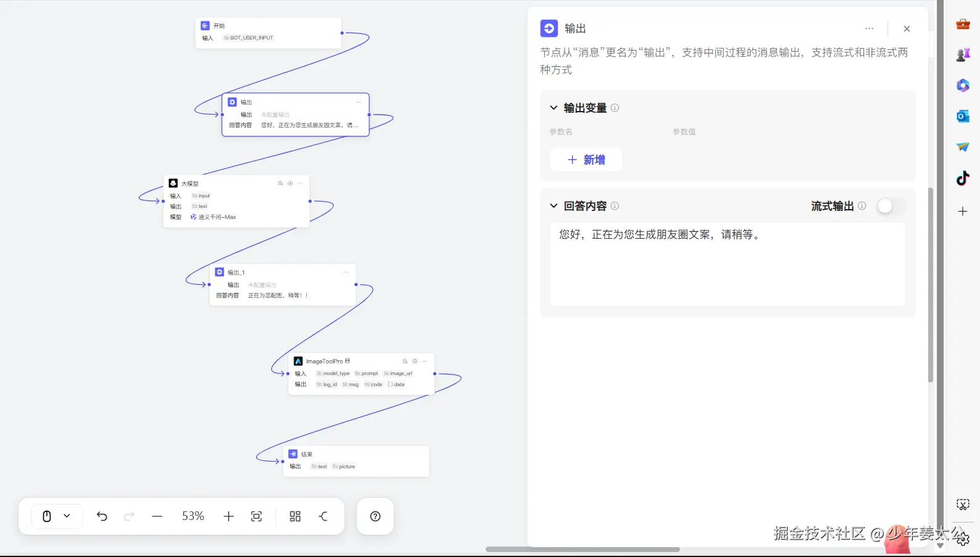
Task: Collapse the 回答内容 section
Action: point(553,206)
